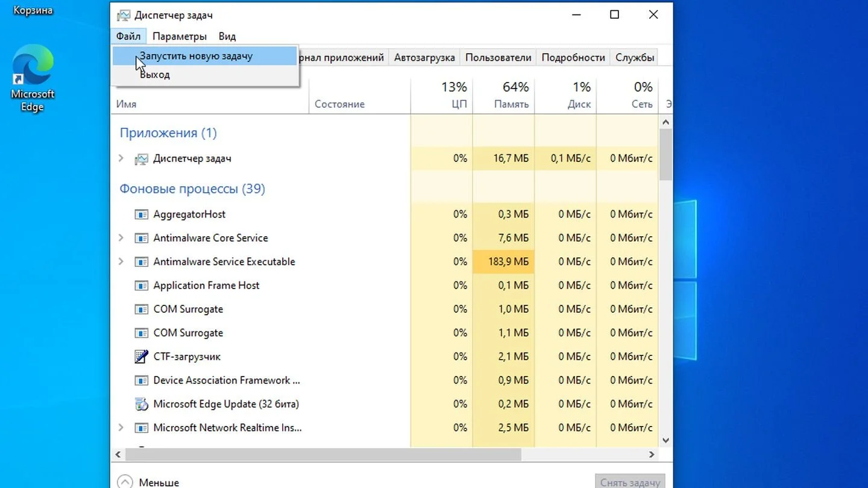Open the Вид menu
This screenshot has width=868, height=488.
point(227,36)
